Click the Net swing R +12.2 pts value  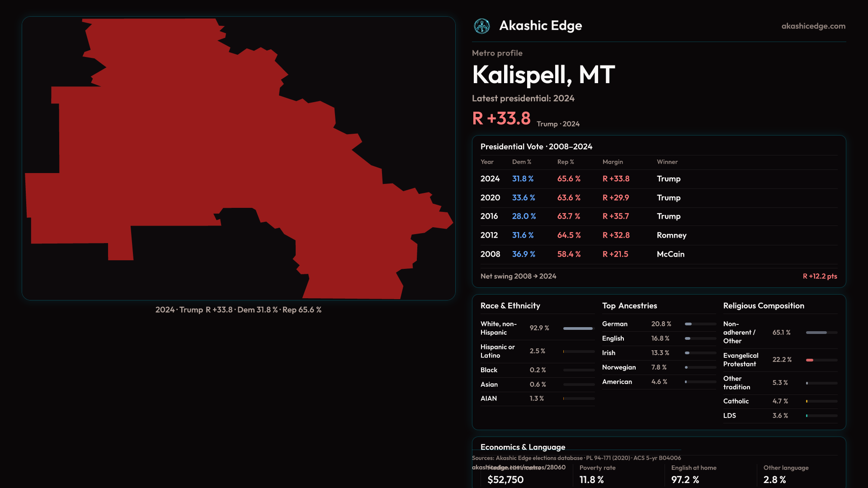coord(819,277)
